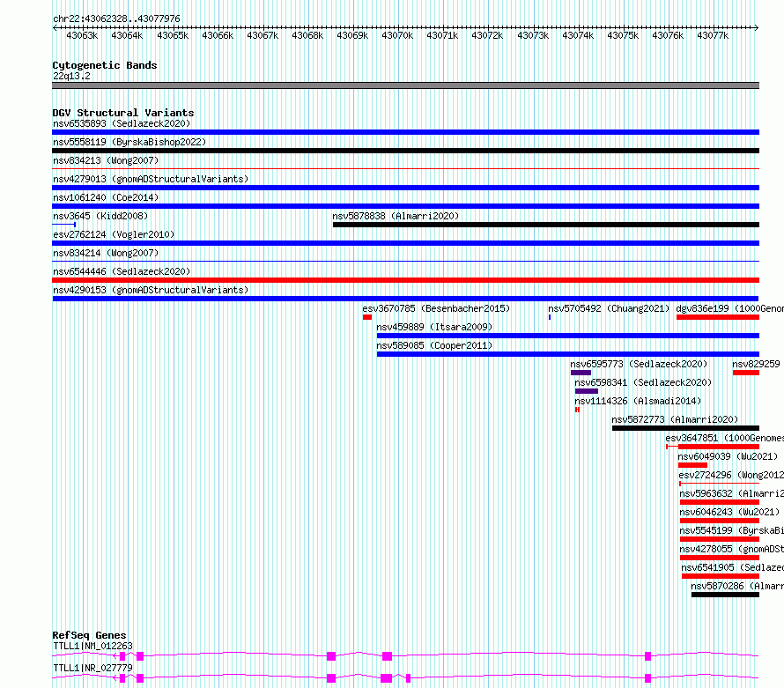Click the Cytogenetic Bands track title
This screenshot has height=688, width=784.
click(105, 65)
